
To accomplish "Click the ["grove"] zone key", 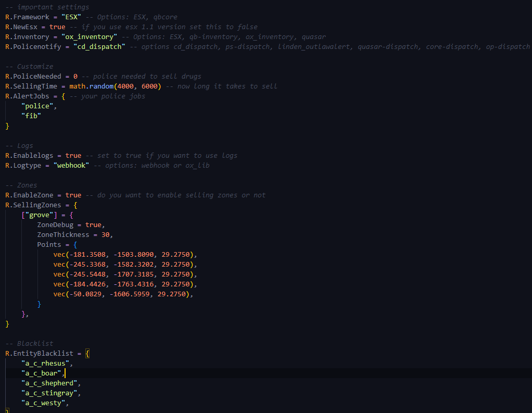I will (40, 215).
